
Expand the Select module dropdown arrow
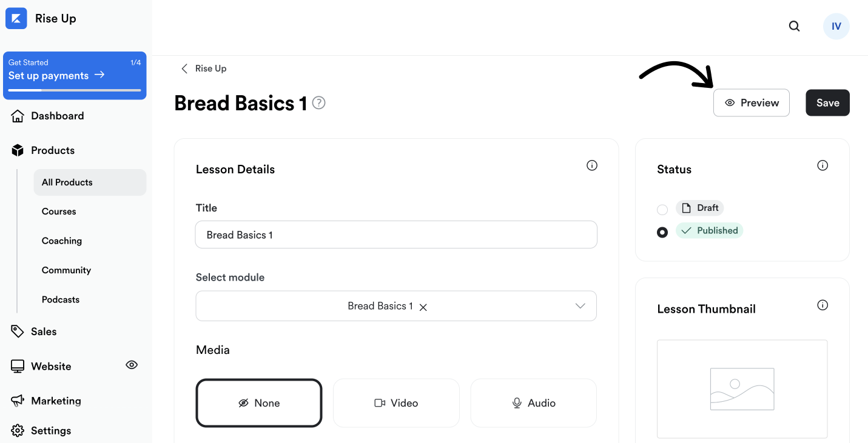pos(580,306)
